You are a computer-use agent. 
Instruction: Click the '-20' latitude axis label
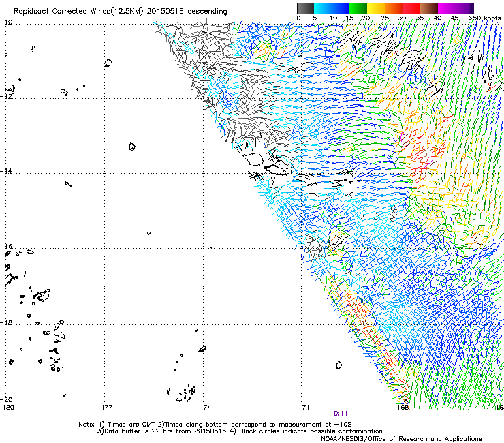[x=6, y=399]
